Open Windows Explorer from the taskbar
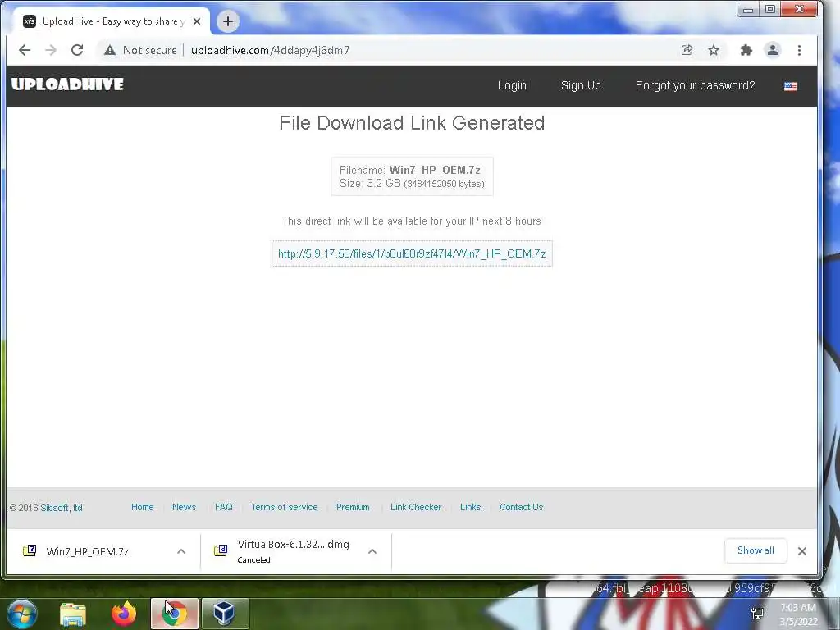Viewport: 840px width, 630px height. [x=73, y=614]
